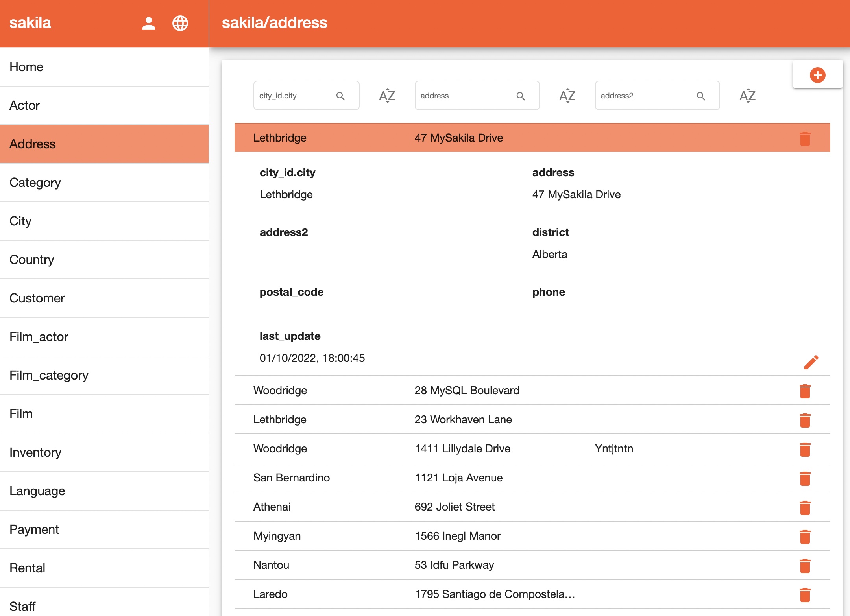
Task: Click trash icon for 692 Joliet Street
Action: [805, 507]
